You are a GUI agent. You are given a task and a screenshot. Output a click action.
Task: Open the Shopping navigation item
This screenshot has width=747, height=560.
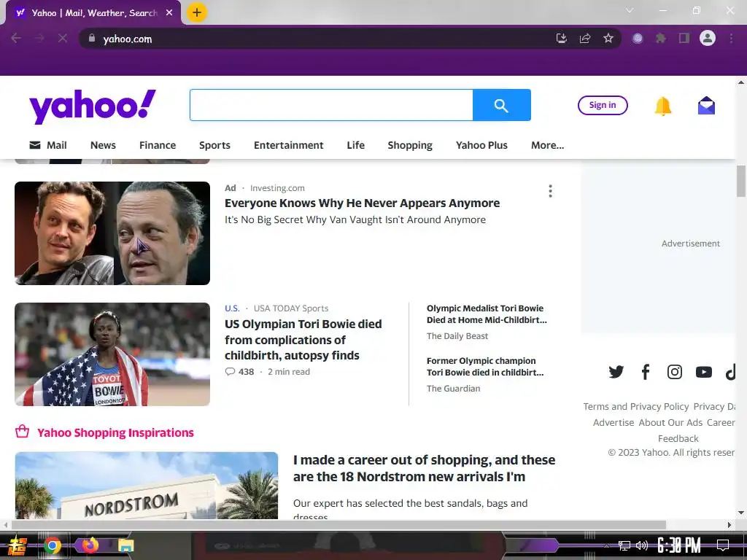coord(410,145)
